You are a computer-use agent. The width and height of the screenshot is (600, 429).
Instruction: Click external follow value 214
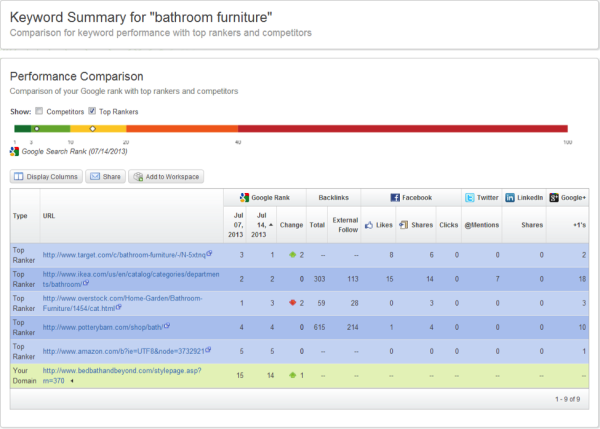(352, 327)
